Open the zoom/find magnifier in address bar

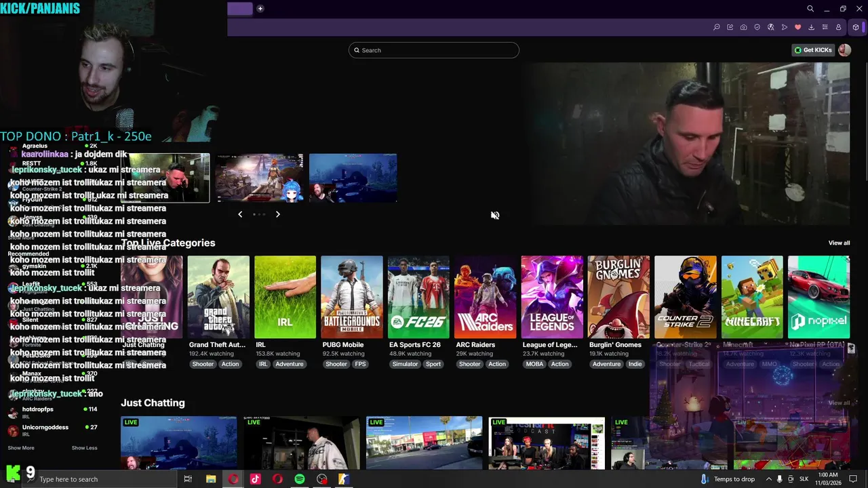tap(717, 27)
